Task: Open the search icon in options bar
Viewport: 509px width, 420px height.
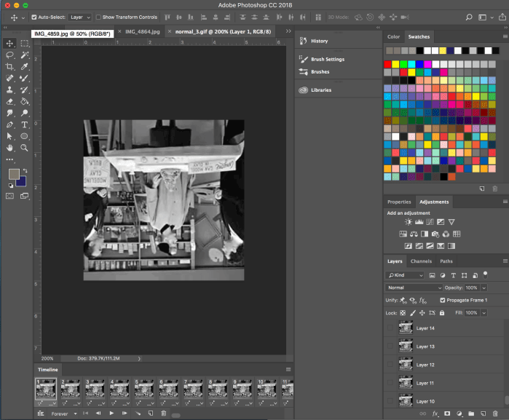Action: pos(469,17)
